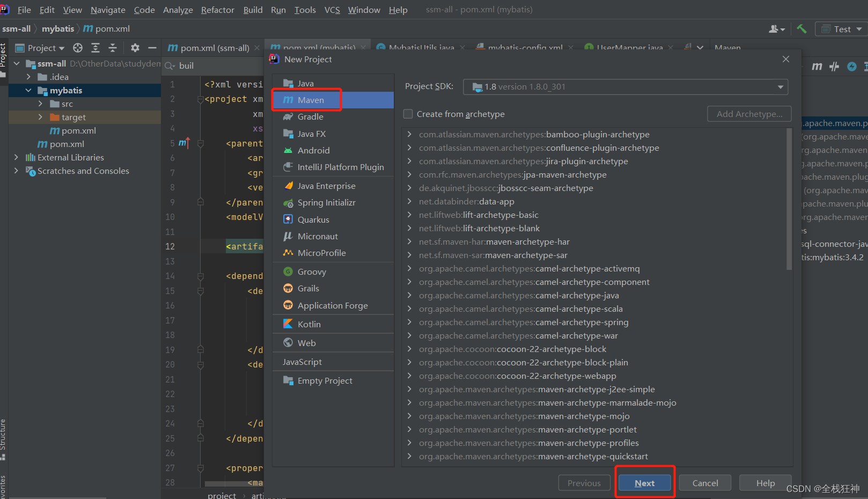The image size is (868, 499).
Task: Open the Navigate menu
Action: pos(108,10)
